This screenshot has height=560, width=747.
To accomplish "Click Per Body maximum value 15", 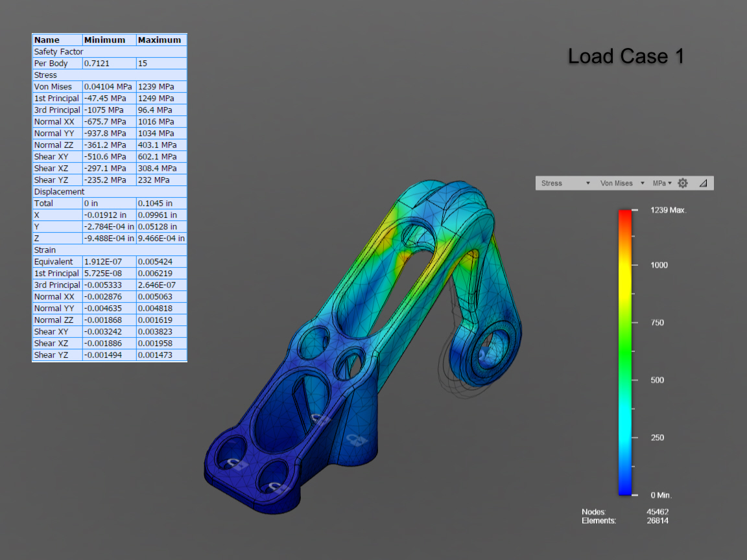I will coord(161,64).
